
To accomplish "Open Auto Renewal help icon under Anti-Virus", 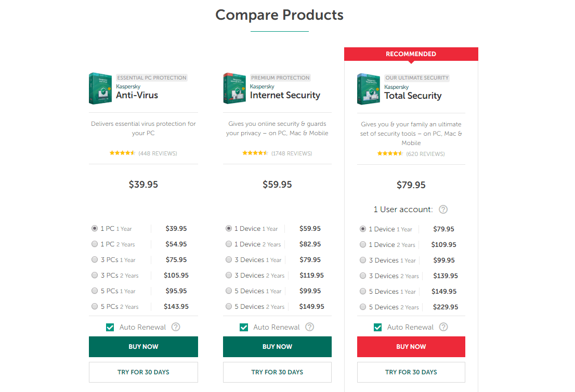I will (x=176, y=326).
